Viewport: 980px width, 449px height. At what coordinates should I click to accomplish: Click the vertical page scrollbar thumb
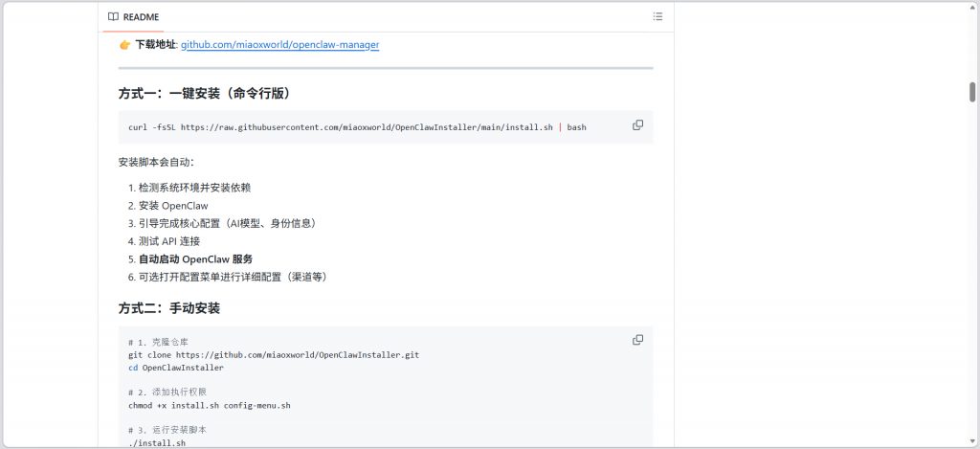972,91
